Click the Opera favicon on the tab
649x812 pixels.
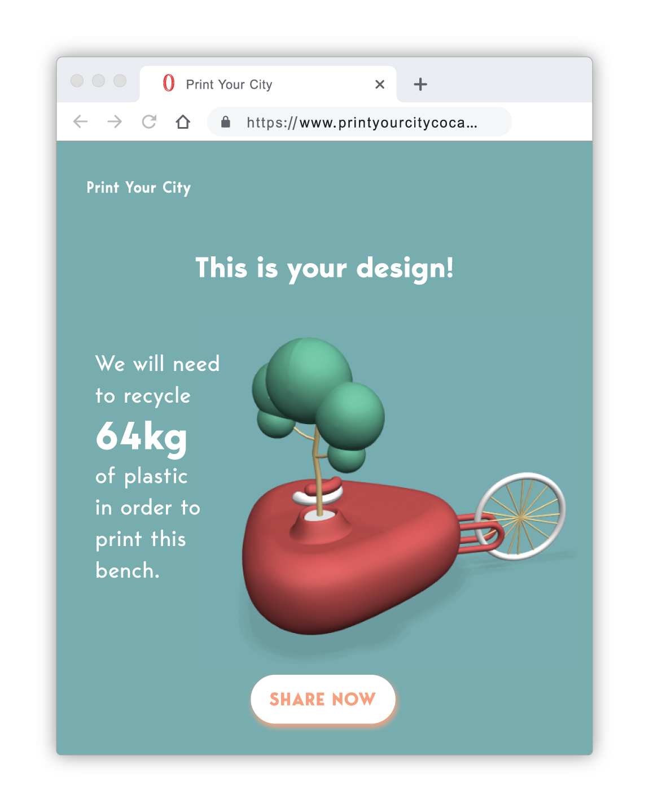pos(169,83)
